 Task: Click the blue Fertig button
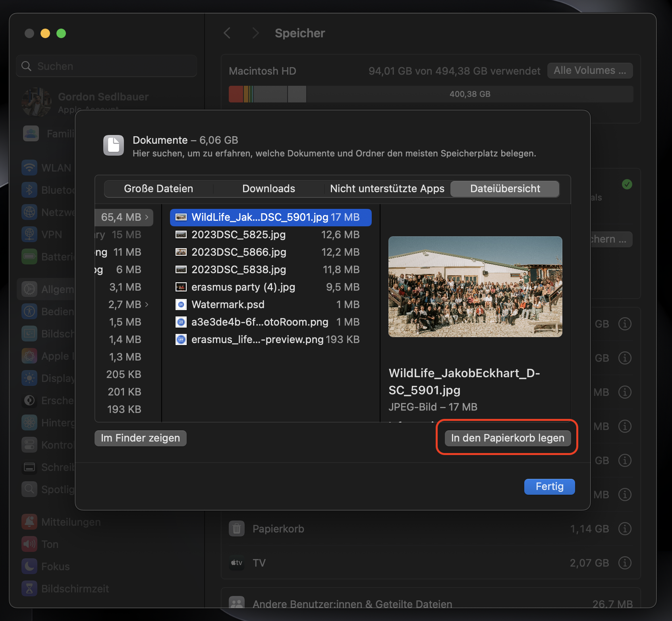pos(549,487)
